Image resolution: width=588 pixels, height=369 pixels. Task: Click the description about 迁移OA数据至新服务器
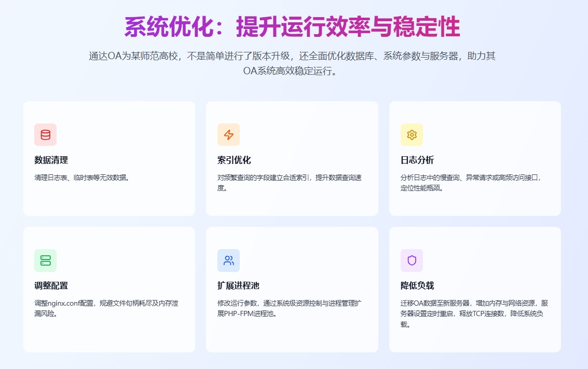point(474,313)
